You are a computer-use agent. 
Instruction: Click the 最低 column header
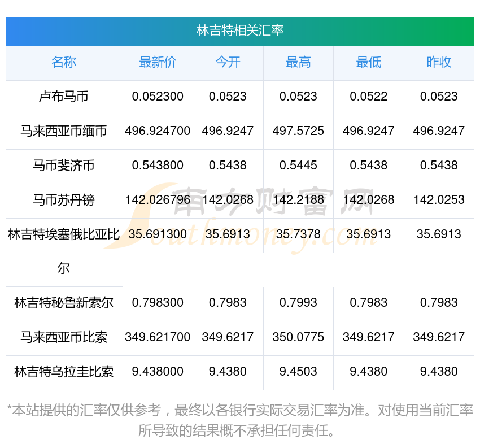tap(369, 62)
